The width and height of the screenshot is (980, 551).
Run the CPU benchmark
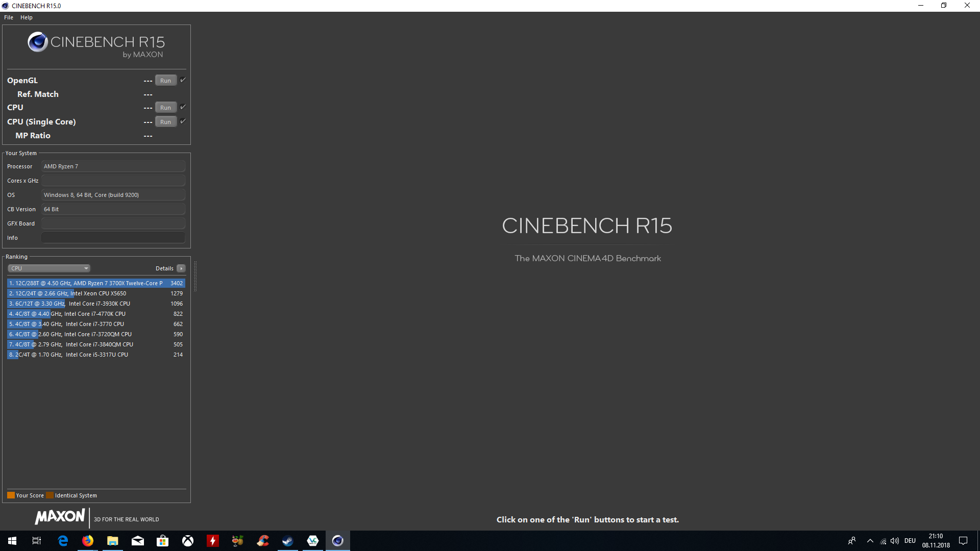165,108
